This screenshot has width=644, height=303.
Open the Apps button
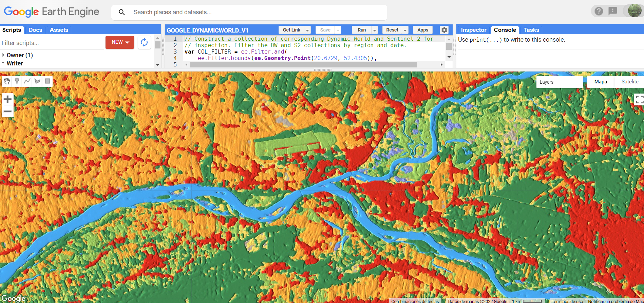(423, 30)
